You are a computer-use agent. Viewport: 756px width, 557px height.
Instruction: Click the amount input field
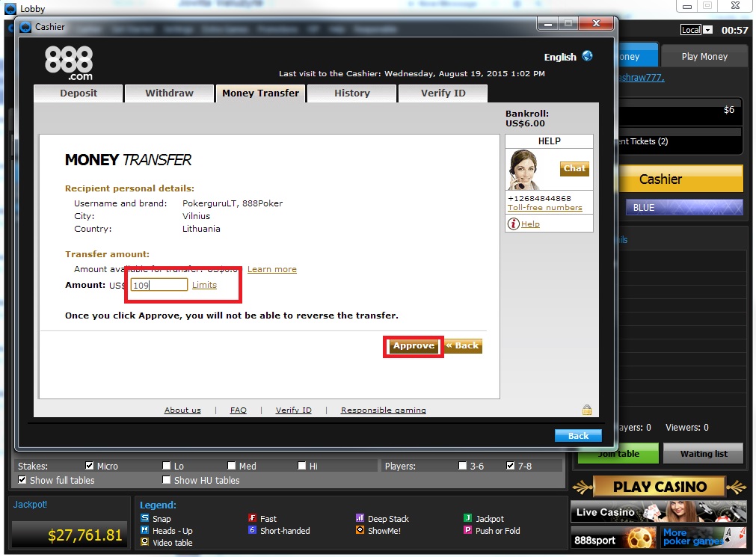tap(159, 285)
